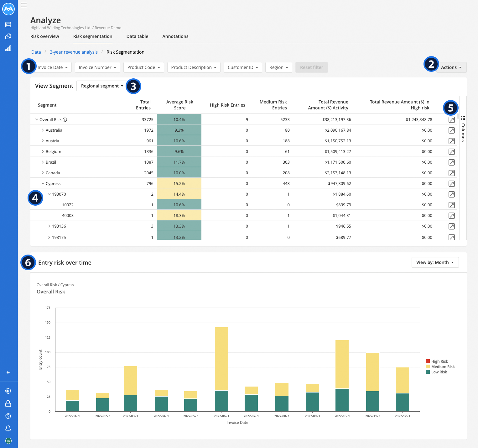Click the MindBridge logo at top of sidebar

8,9
